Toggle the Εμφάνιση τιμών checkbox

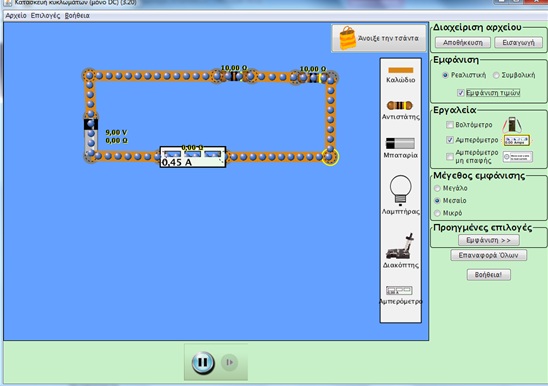click(x=461, y=93)
